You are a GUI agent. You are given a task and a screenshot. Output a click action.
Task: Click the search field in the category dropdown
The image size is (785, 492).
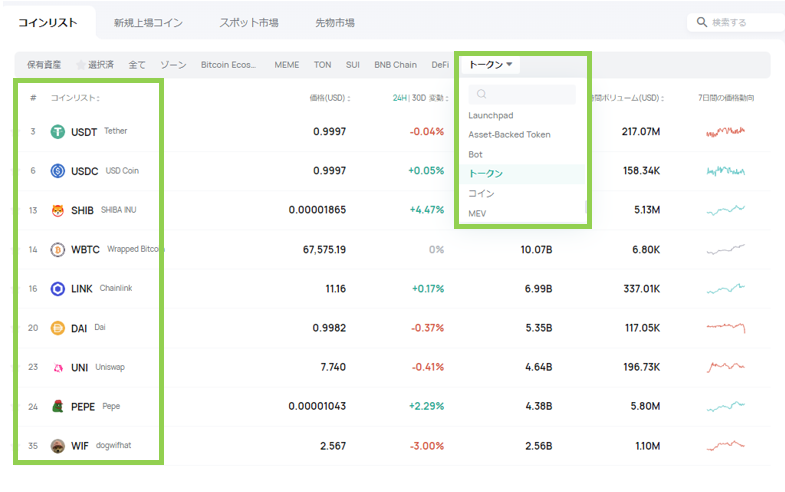click(x=522, y=94)
